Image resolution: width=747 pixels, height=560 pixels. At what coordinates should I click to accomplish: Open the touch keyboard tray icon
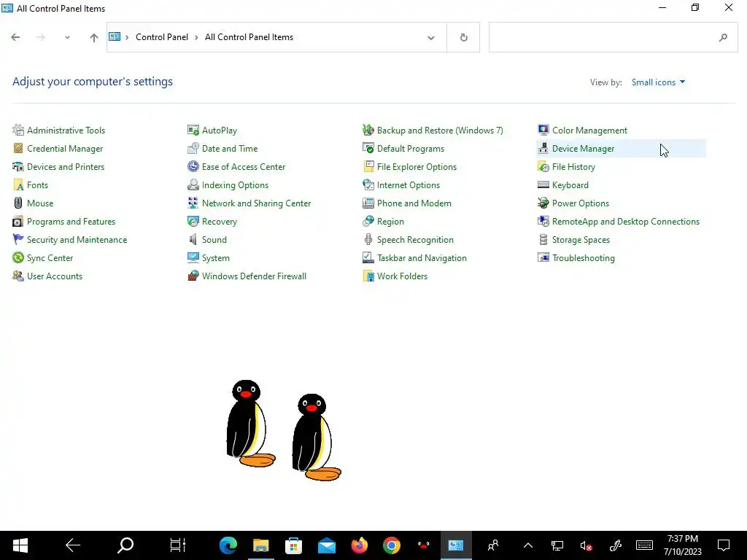click(644, 545)
